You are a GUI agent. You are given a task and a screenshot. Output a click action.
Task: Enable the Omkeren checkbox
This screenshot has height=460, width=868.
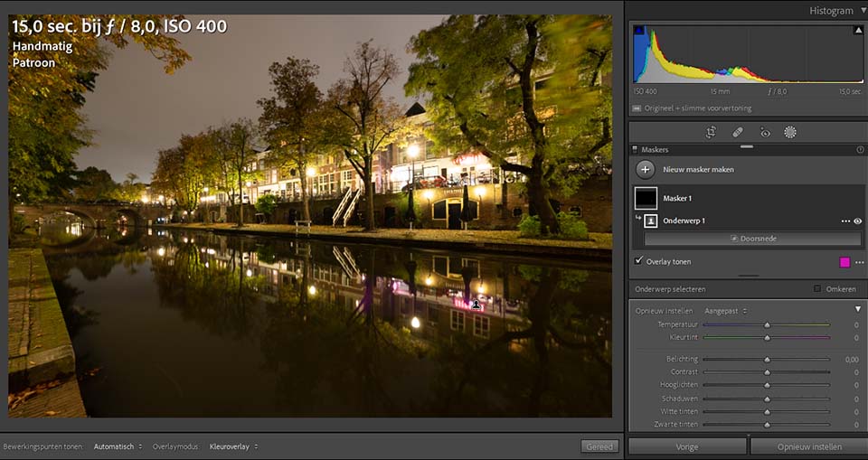click(817, 289)
